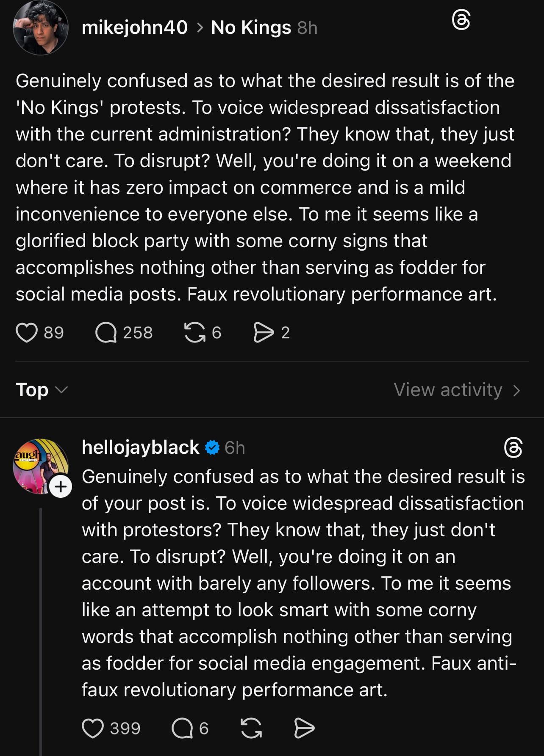Repost hellojayblack's reply
The height and width of the screenshot is (756, 544).
point(251,728)
